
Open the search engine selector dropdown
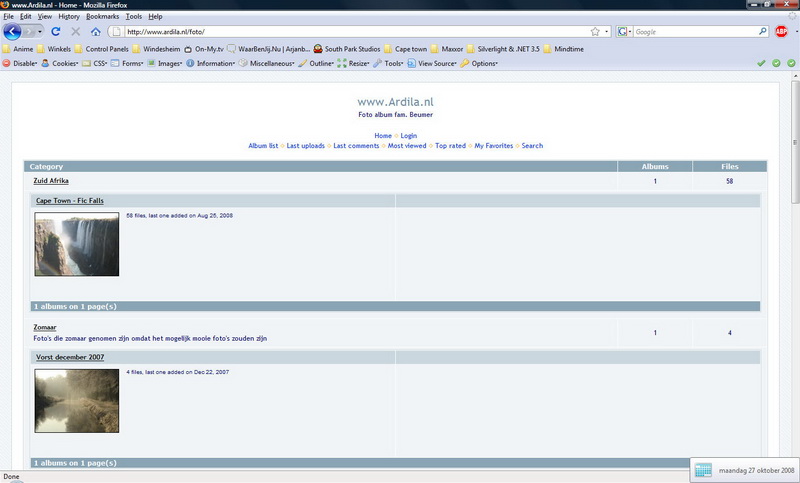coord(624,32)
